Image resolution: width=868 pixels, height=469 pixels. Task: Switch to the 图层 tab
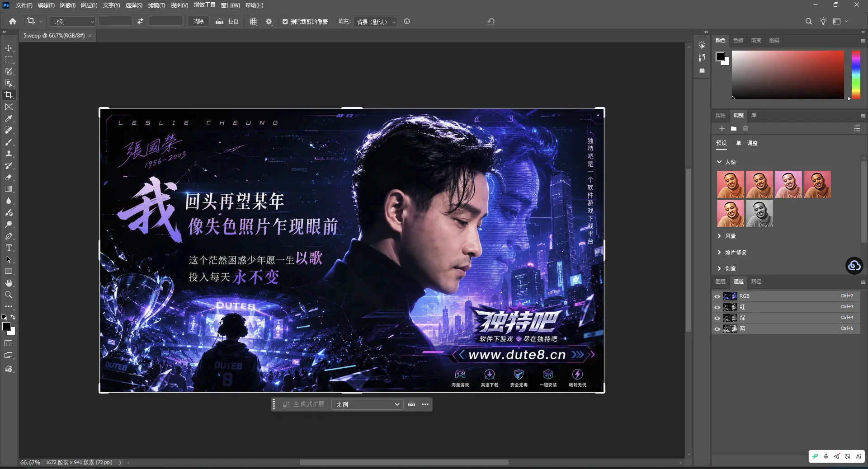pos(721,281)
